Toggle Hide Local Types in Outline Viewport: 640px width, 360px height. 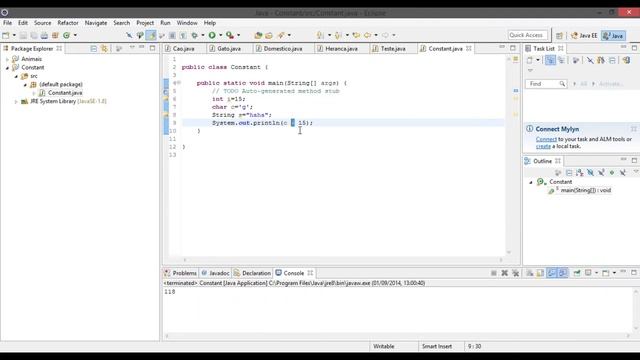pyautogui.click(x=622, y=173)
